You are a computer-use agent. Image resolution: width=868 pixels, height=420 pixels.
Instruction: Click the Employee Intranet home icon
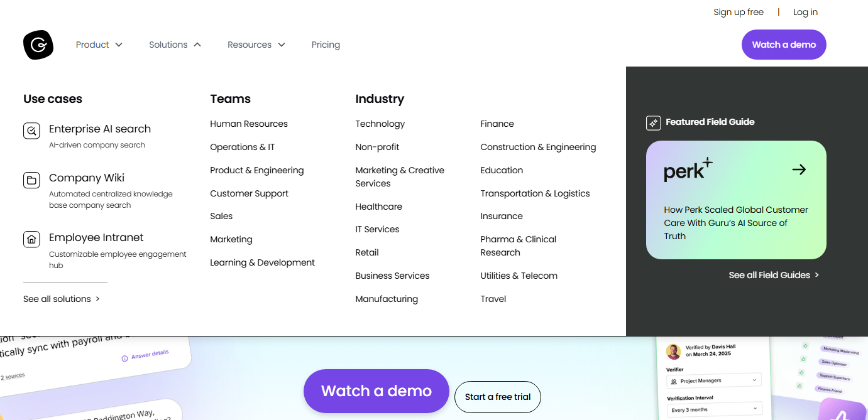[31, 239]
